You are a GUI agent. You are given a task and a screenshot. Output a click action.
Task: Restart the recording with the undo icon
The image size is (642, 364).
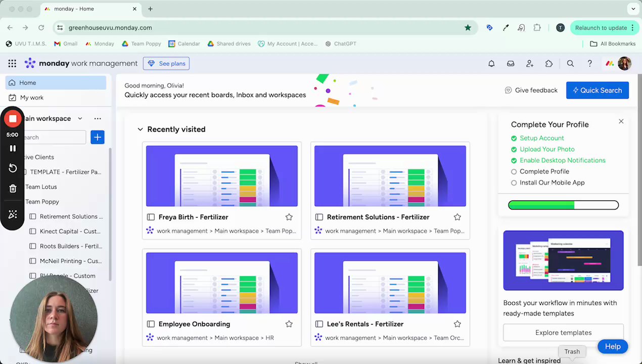tap(13, 168)
